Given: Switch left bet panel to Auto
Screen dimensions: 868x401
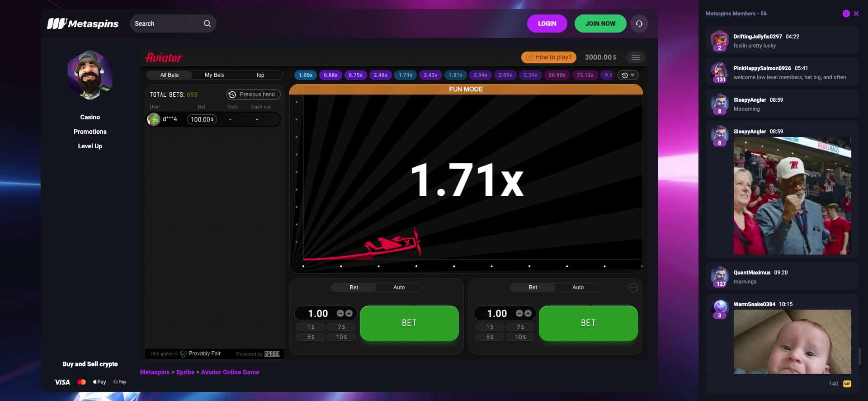Looking at the screenshot, I should [x=399, y=288].
